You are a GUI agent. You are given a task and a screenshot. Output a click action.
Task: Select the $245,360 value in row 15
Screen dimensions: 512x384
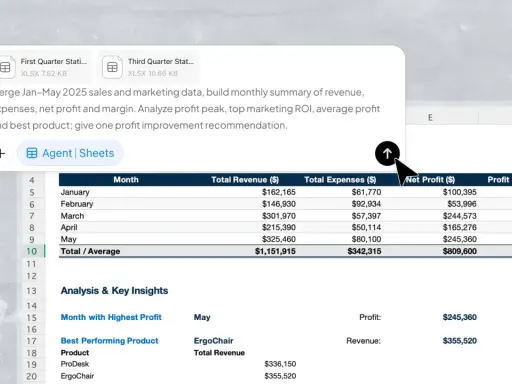click(x=460, y=317)
